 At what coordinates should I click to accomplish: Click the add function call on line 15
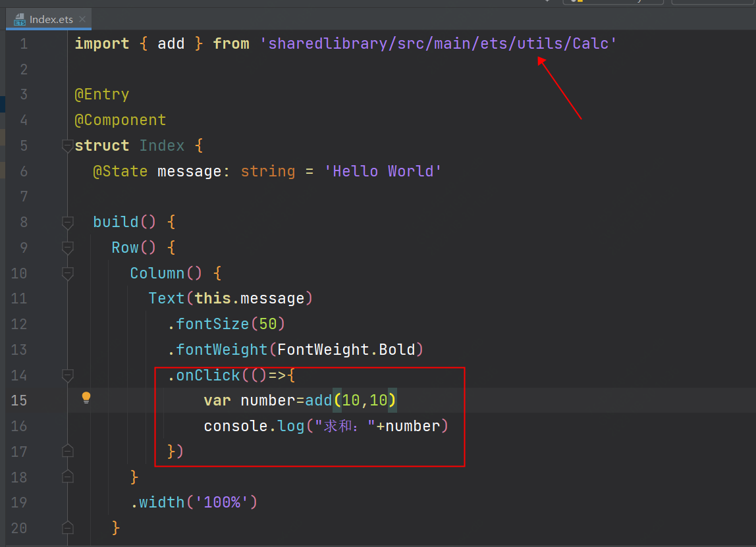(319, 401)
